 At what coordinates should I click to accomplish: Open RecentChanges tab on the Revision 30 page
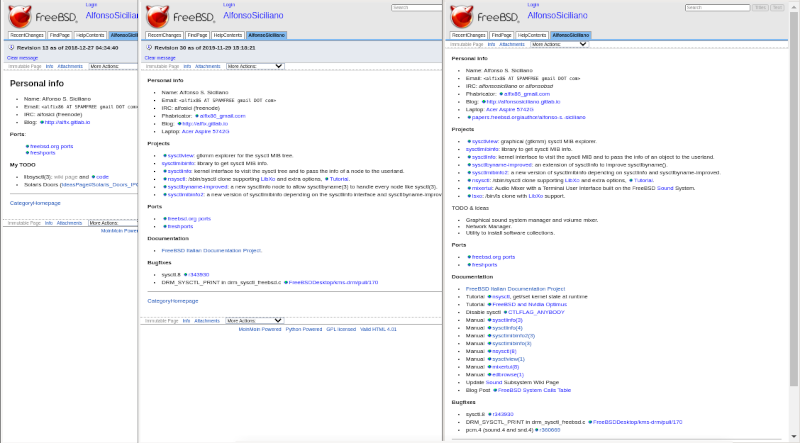pyautogui.click(x=164, y=35)
